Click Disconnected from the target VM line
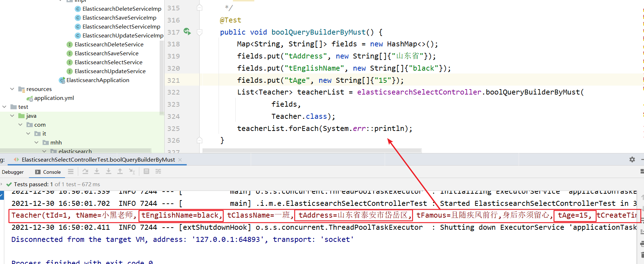The width and height of the screenshot is (644, 264). [183, 239]
